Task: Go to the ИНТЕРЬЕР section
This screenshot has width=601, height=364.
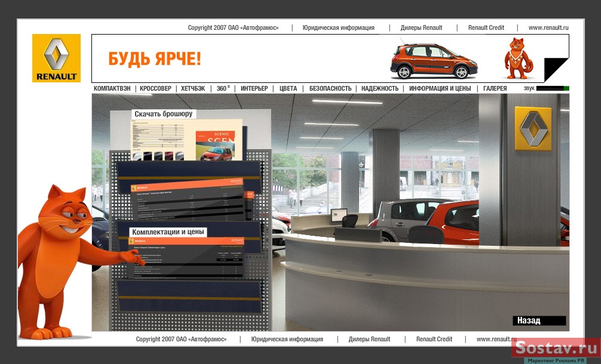Action: [x=254, y=88]
